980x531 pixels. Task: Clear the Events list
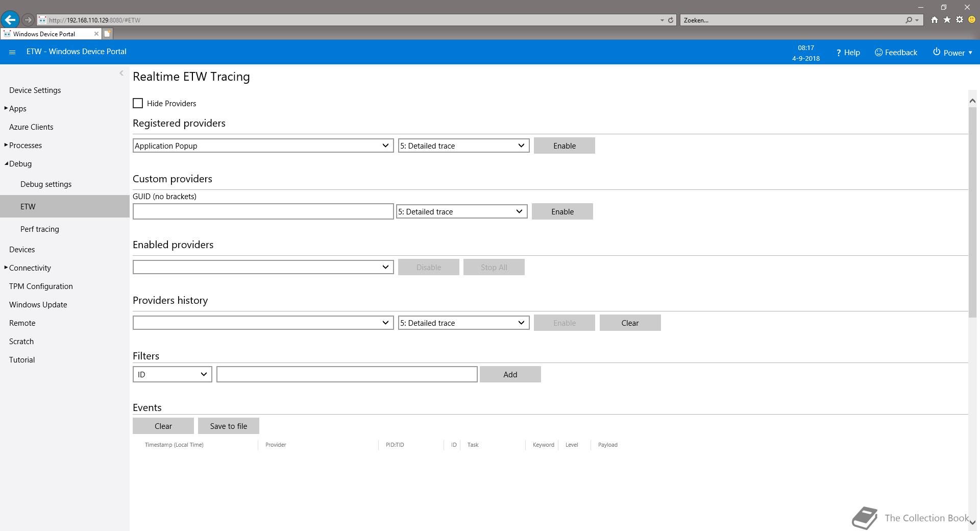163,426
